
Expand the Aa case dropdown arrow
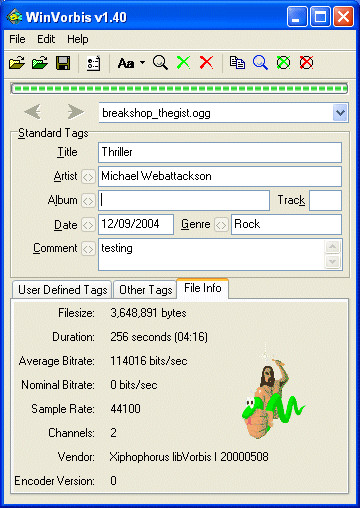pos(142,63)
